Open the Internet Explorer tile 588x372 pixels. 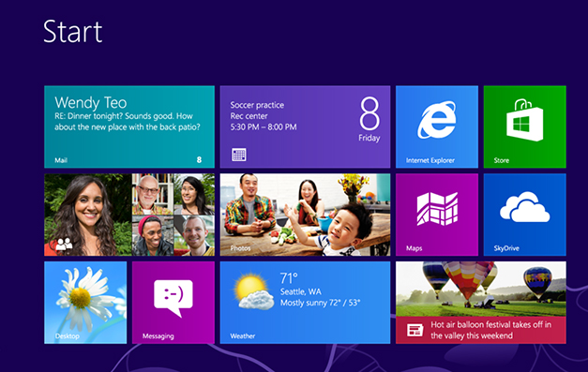(437, 126)
